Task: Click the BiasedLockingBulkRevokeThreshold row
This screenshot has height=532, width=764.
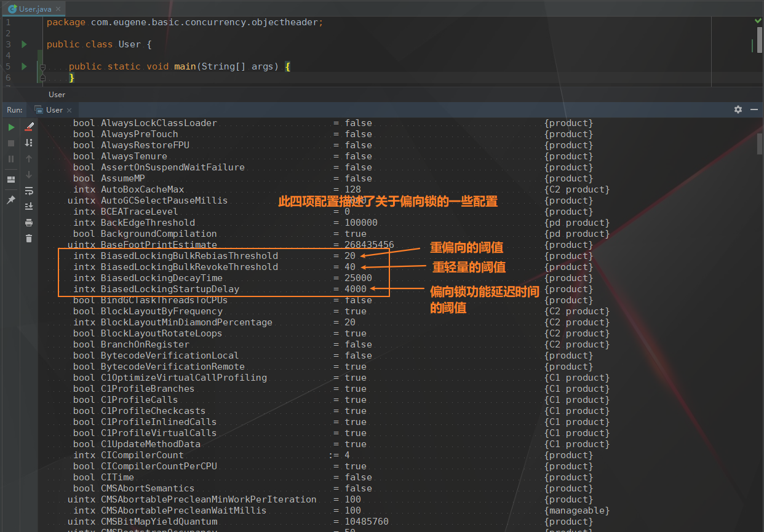Action: pos(333,267)
